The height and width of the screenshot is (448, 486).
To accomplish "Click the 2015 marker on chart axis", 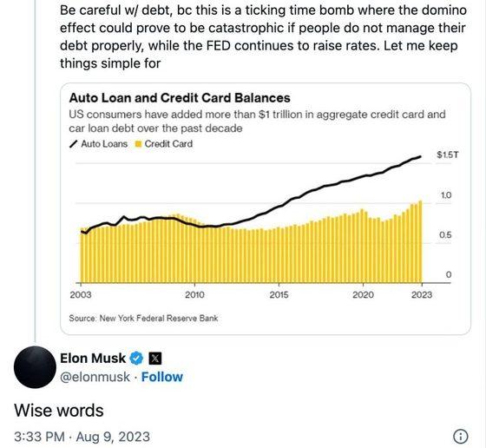I will coord(279,294).
